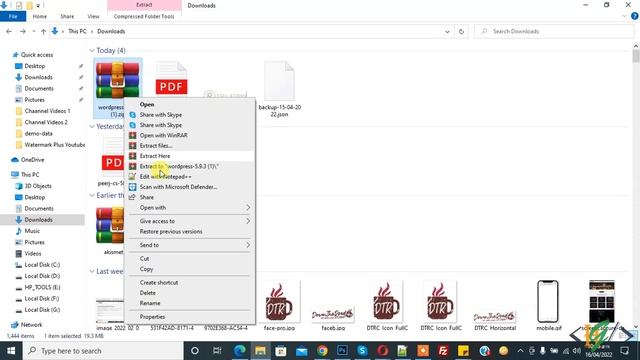
Task: Open Microsoft Store from the taskbar
Action: coord(281,351)
